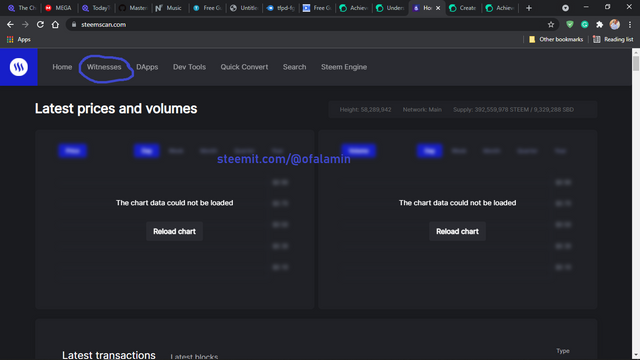Open the green shield extension icon
Image resolution: width=640 pixels, height=360 pixels.
click(570, 24)
